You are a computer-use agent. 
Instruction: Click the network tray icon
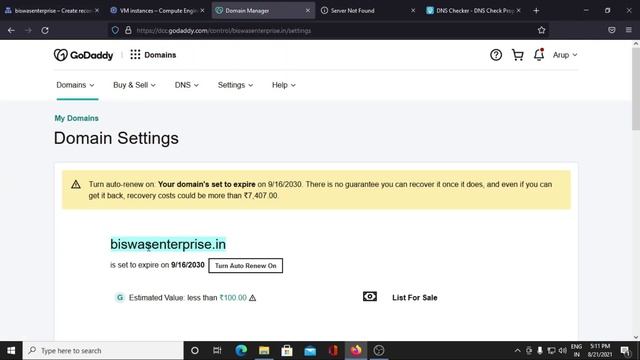(x=551, y=351)
